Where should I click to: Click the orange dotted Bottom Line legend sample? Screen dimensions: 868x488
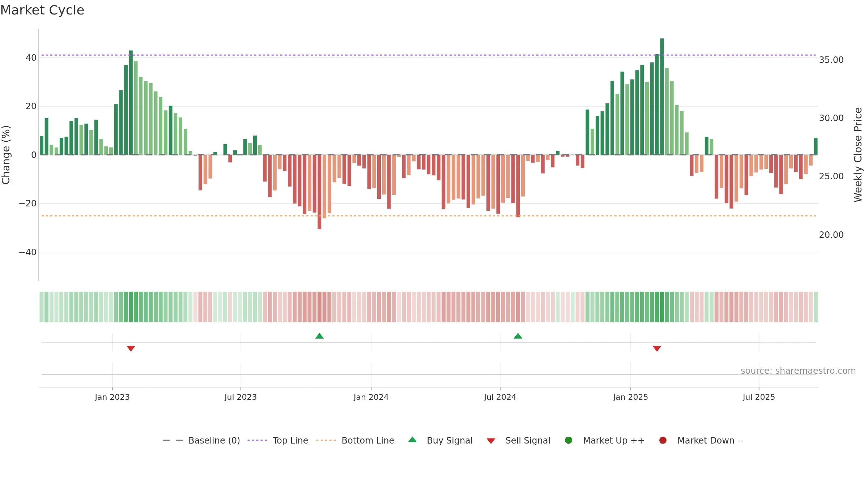(326, 440)
